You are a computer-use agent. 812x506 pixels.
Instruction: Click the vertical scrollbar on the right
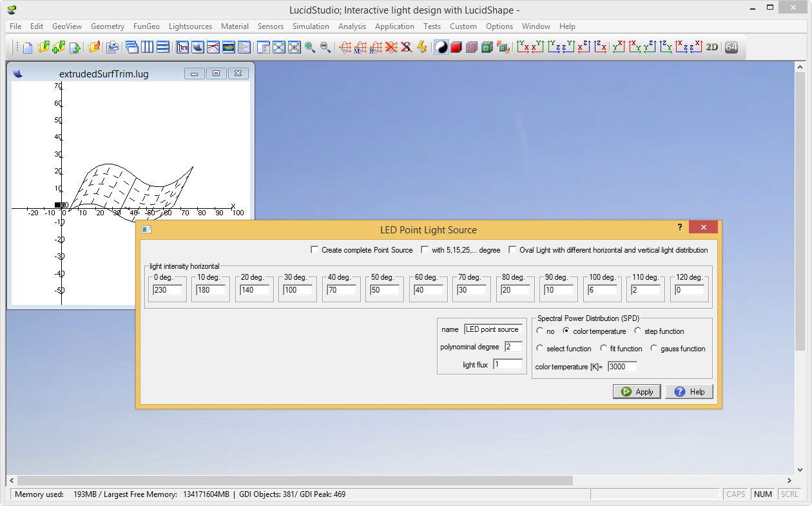(800, 210)
